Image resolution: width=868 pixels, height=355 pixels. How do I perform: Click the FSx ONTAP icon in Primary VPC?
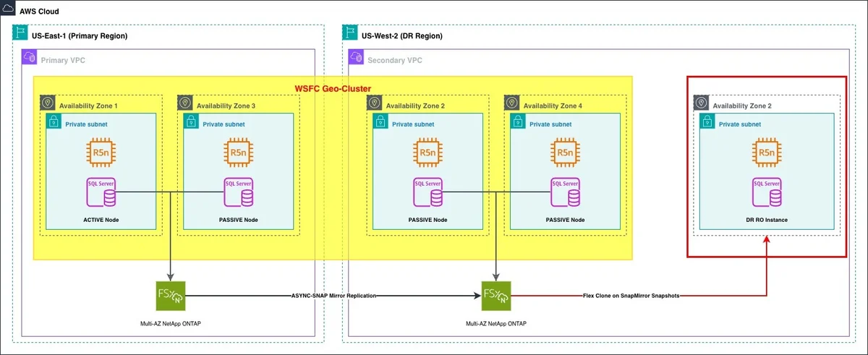click(170, 296)
